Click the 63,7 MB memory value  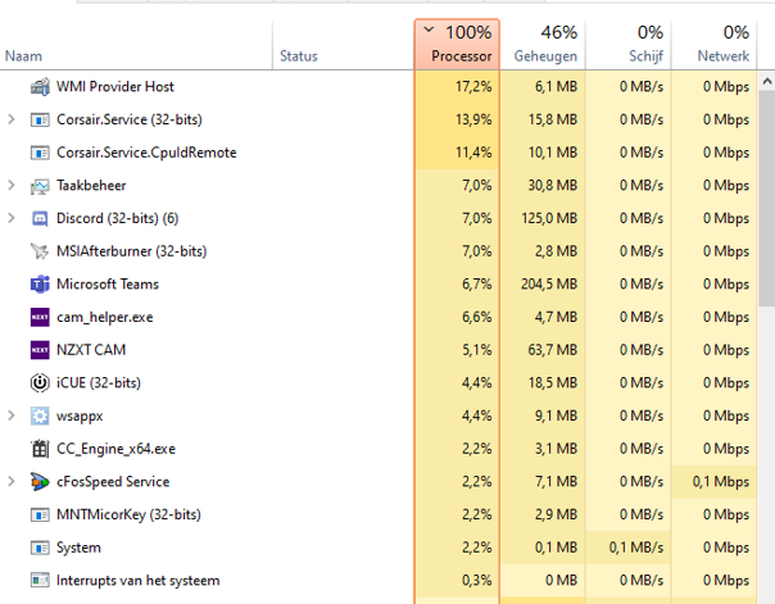coord(553,350)
